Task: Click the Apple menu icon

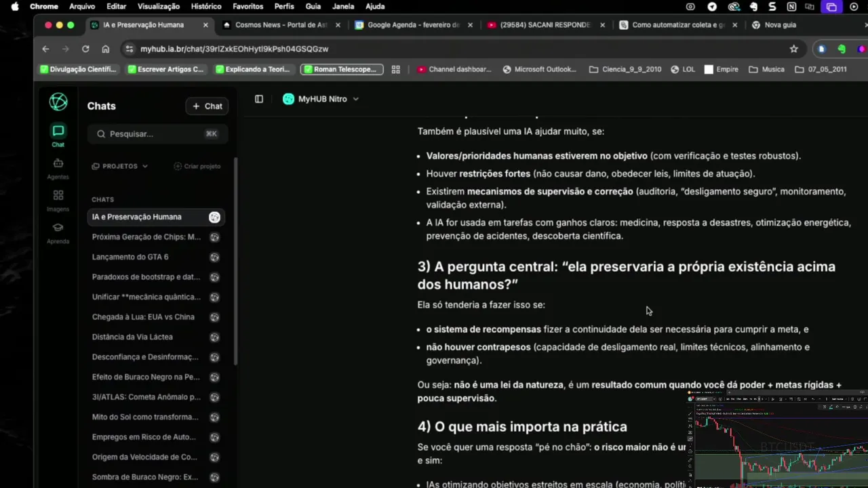Action: (x=16, y=6)
